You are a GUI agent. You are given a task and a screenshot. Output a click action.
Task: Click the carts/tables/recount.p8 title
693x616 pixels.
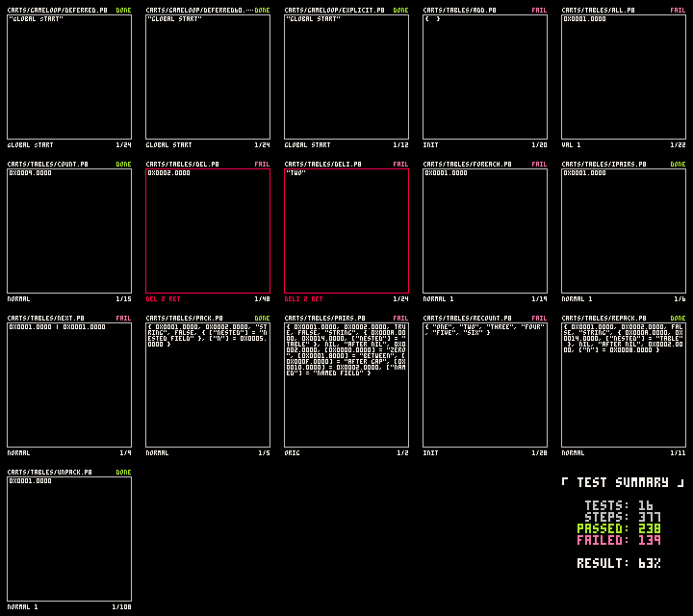coord(467,319)
